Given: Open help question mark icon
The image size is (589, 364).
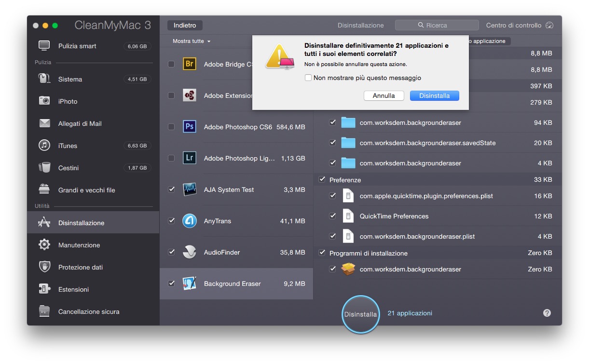Looking at the screenshot, I should (547, 313).
